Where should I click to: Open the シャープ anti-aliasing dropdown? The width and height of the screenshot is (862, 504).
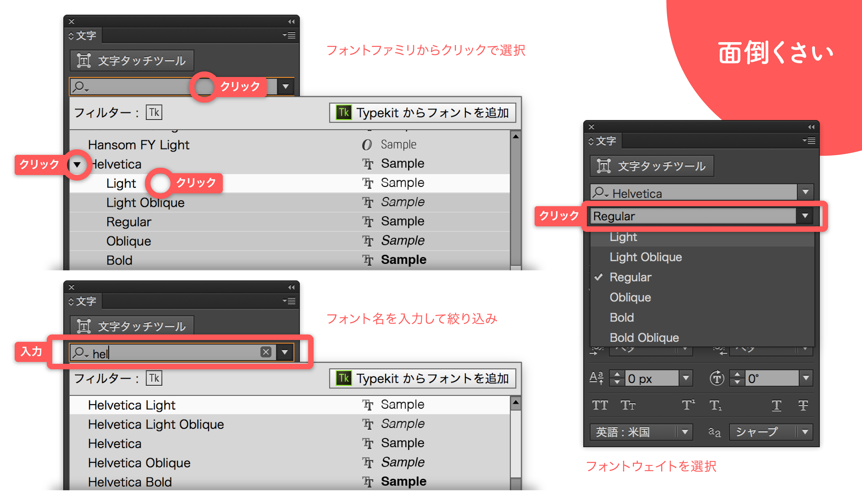coord(771,432)
